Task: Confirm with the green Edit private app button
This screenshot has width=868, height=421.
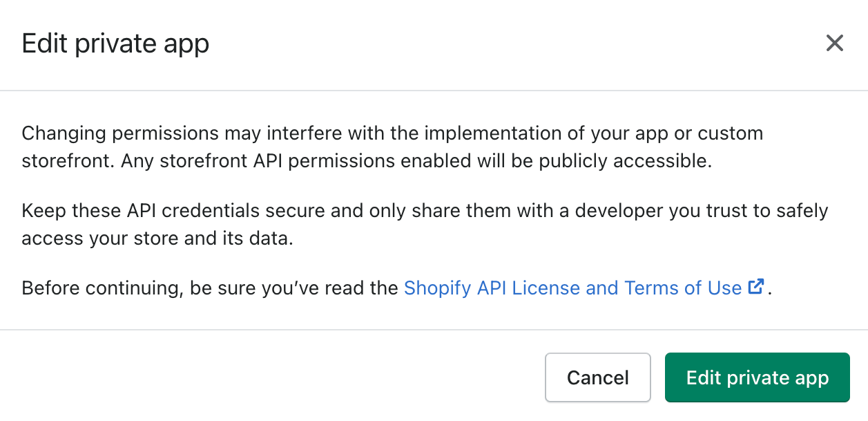Action: coord(758,377)
